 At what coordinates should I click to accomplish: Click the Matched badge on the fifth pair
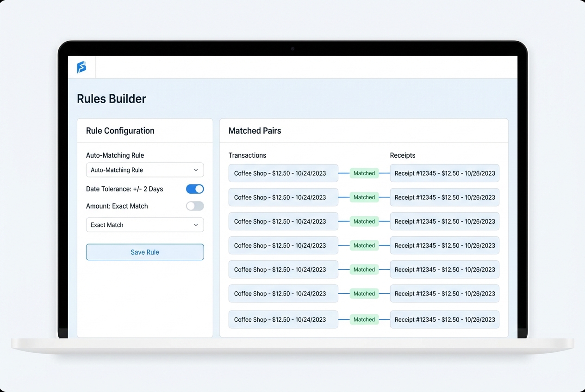tap(364, 269)
